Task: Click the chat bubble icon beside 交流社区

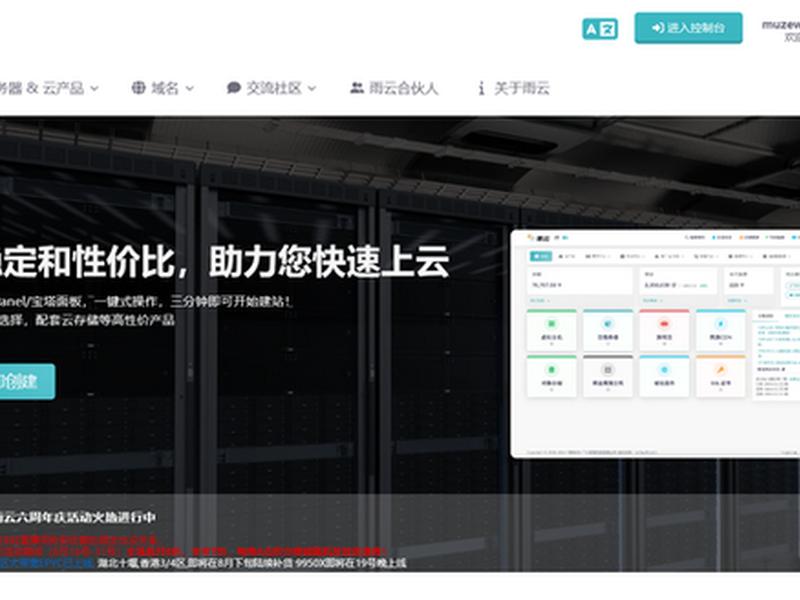Action: [x=234, y=88]
